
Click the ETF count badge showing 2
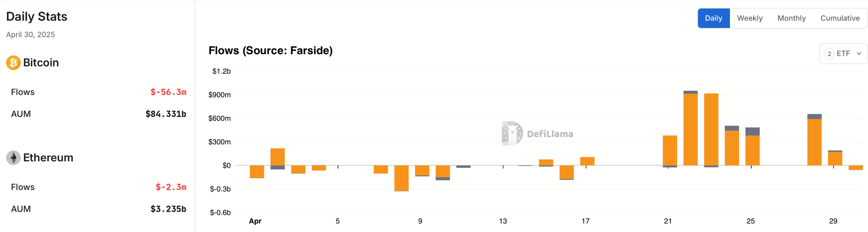(x=829, y=54)
